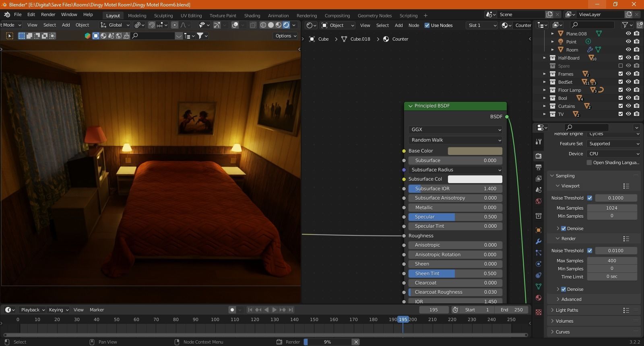
Task: Open the Random Walk subsurface dropdown
Action: pos(455,140)
